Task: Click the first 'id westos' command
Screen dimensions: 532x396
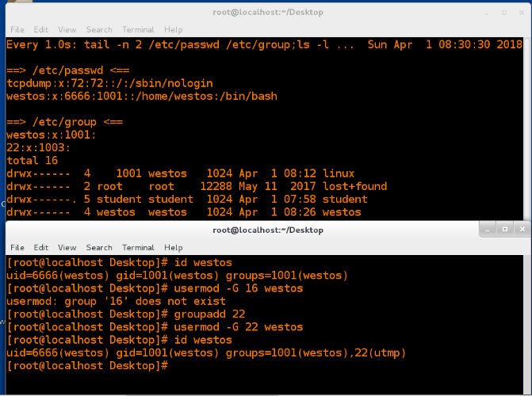Action: 203,263
